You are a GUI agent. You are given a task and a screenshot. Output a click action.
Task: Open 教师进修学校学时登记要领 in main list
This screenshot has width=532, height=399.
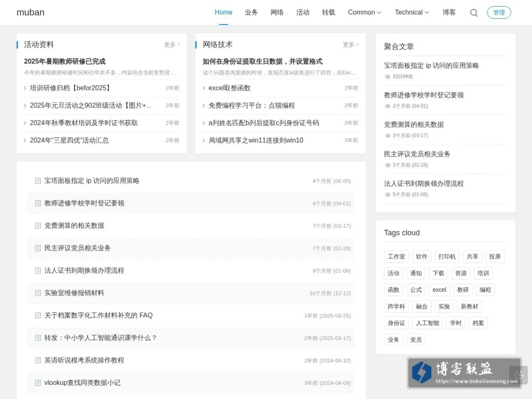[x=84, y=203]
